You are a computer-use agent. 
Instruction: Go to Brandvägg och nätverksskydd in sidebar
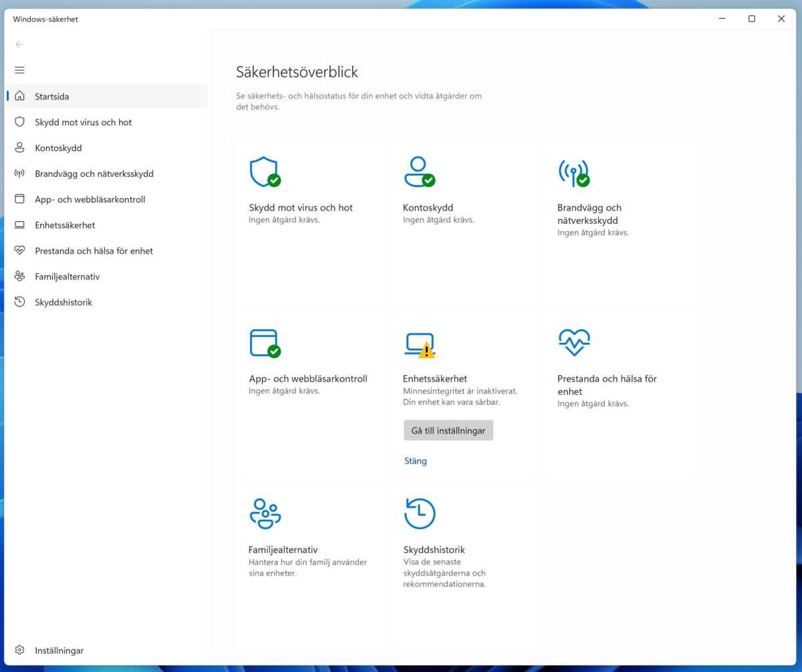click(94, 174)
